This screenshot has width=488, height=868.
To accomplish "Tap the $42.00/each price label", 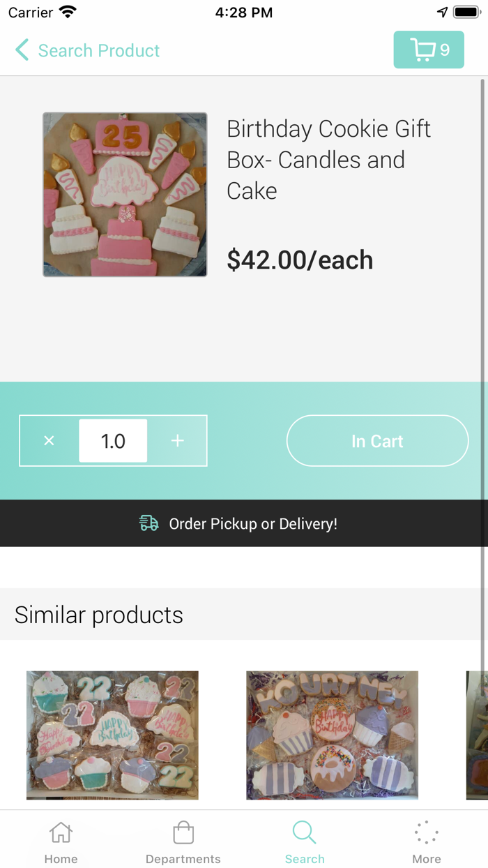I will coord(300,260).
